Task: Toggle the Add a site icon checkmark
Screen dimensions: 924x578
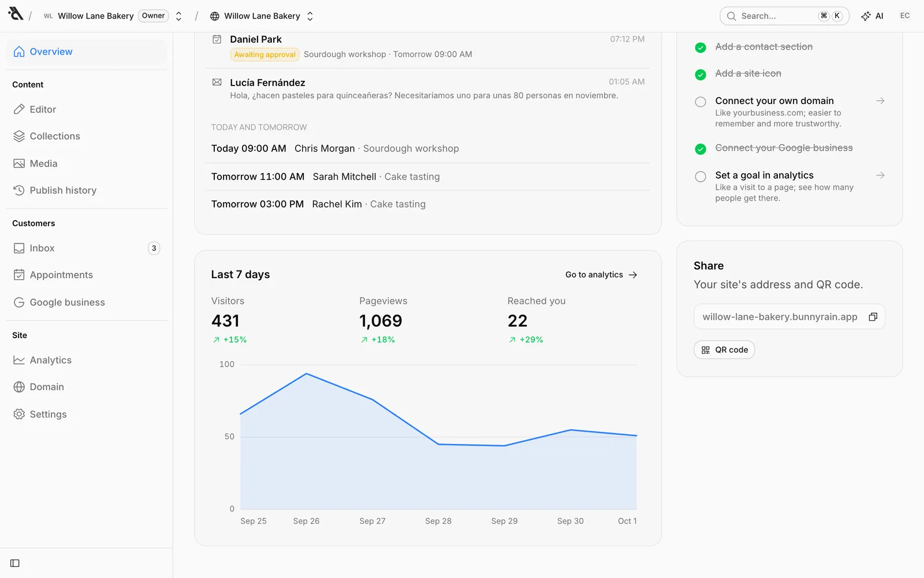Action: pos(701,75)
